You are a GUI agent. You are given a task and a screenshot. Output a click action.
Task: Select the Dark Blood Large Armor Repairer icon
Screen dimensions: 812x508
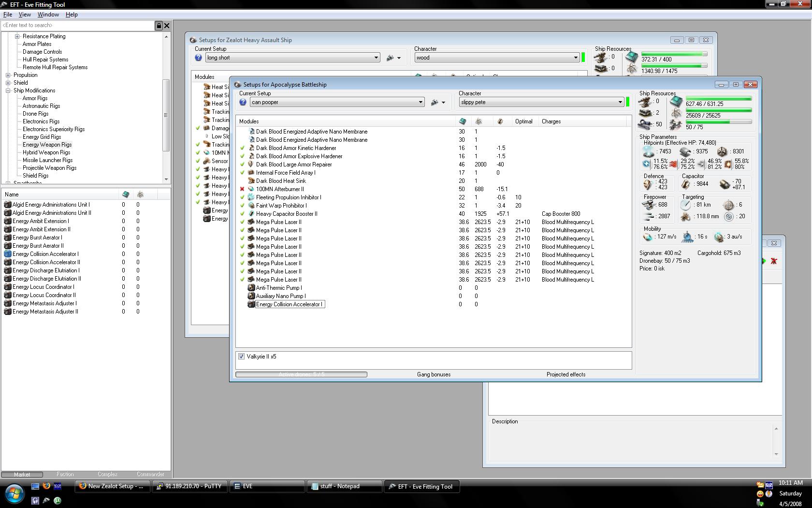tap(251, 164)
